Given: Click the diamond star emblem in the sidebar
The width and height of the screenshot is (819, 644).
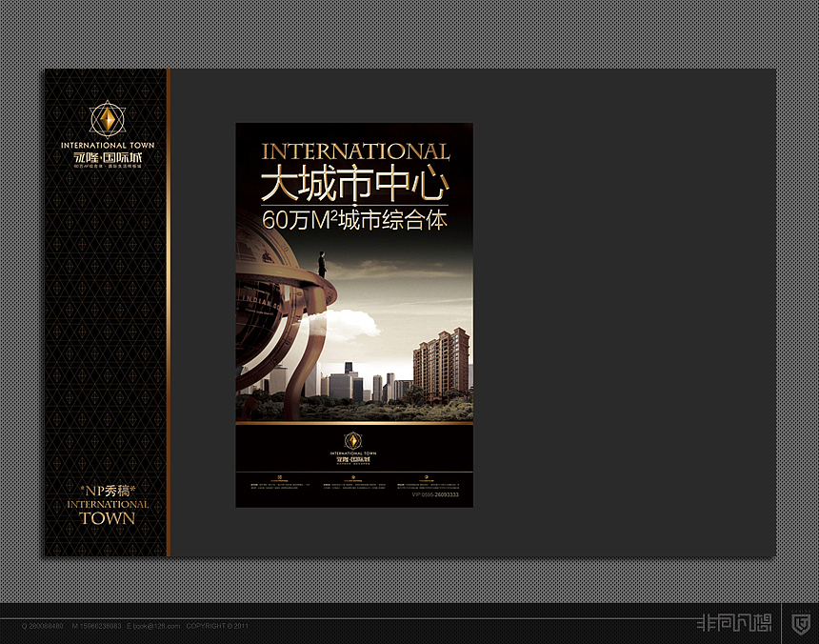Looking at the screenshot, I should pyautogui.click(x=107, y=120).
